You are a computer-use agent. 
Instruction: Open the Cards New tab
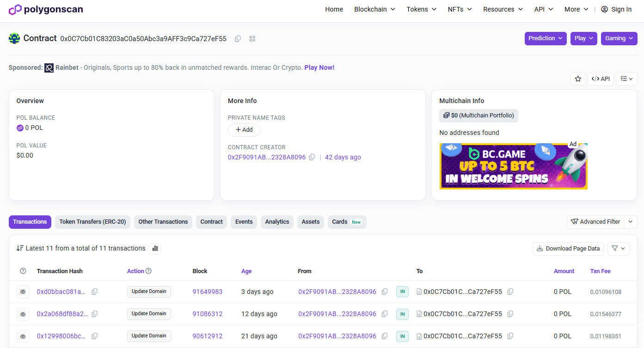pyautogui.click(x=347, y=222)
